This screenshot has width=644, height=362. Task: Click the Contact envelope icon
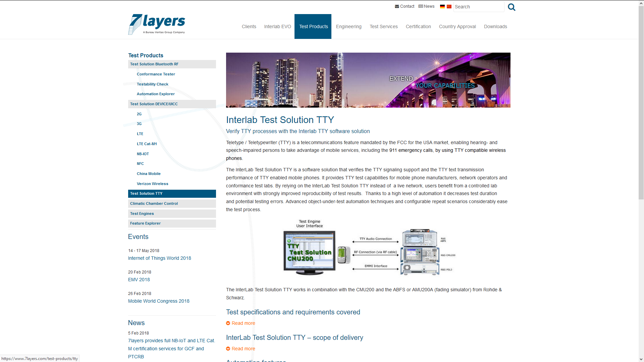[x=397, y=6]
